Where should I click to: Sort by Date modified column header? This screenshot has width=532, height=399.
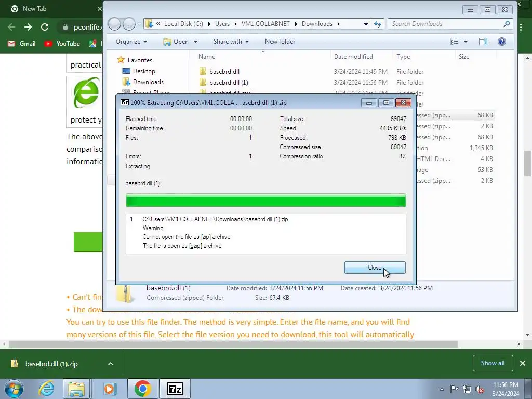coord(362,56)
